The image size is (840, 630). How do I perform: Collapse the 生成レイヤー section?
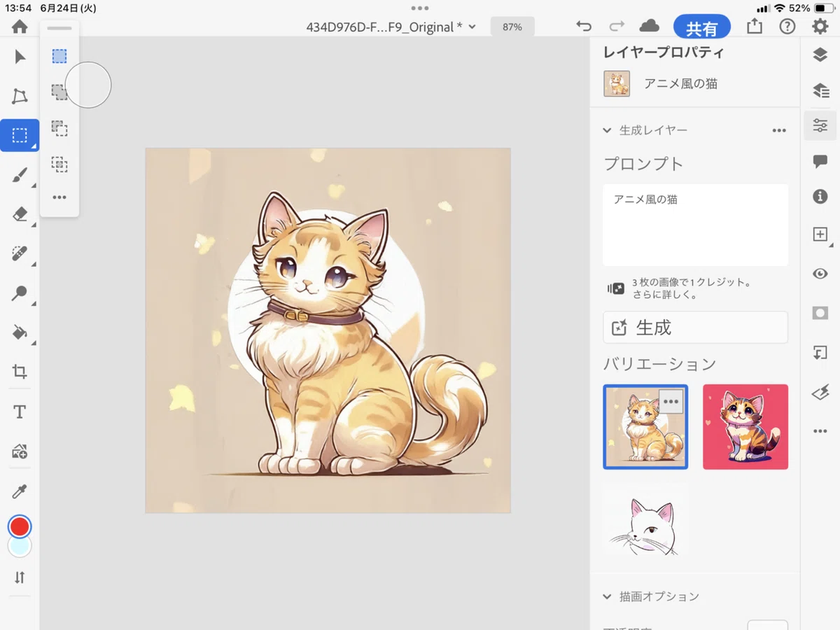point(608,130)
